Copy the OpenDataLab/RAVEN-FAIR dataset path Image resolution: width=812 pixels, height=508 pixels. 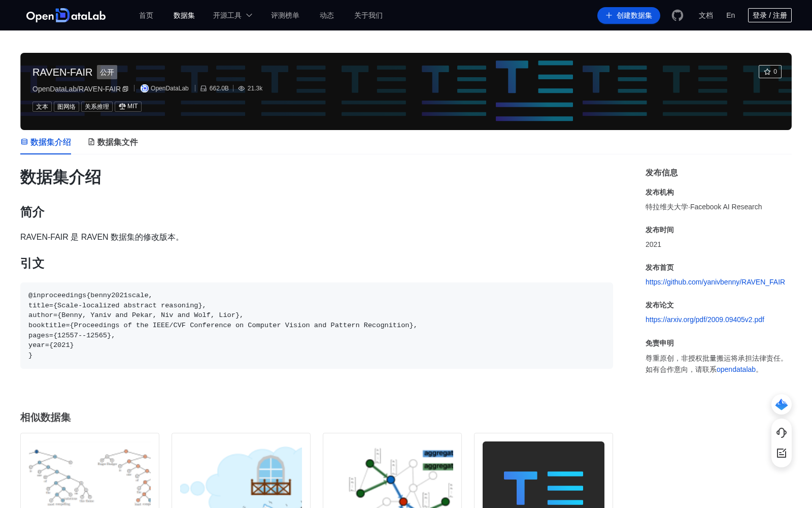click(125, 89)
